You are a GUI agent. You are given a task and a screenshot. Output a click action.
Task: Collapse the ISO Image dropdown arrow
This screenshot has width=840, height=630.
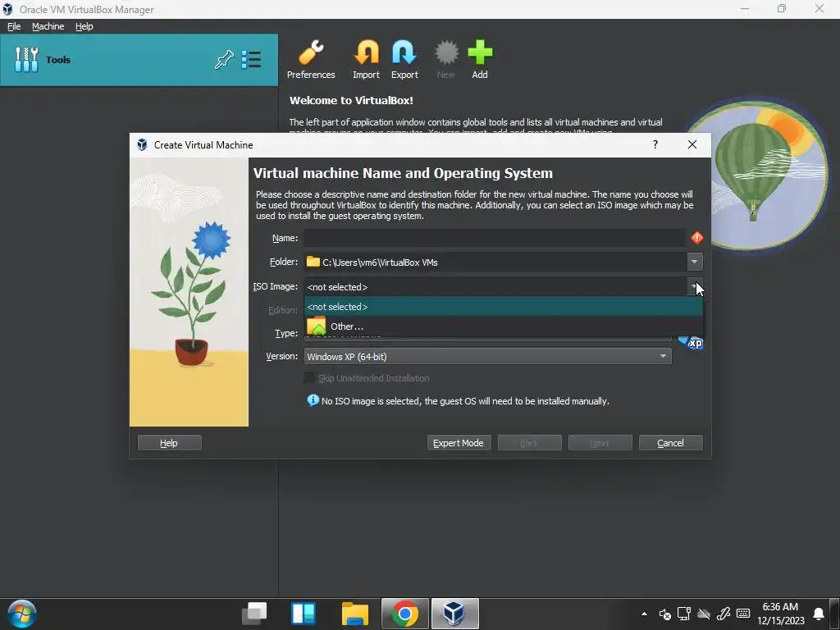coord(694,286)
